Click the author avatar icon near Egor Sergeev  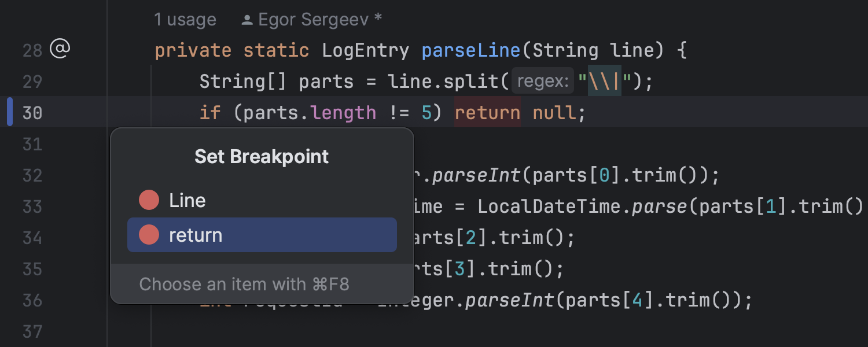pos(247,20)
